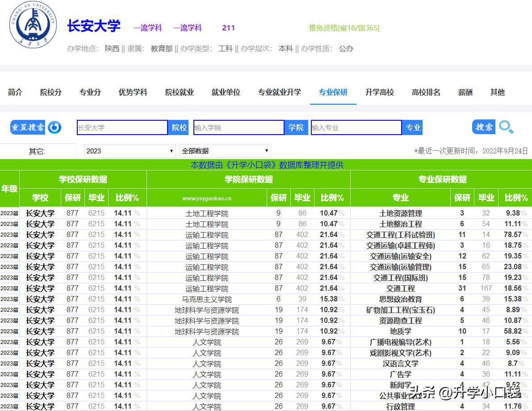Click the 推免资格[省18/国365] link
This screenshot has width=532, height=411.
[344, 28]
